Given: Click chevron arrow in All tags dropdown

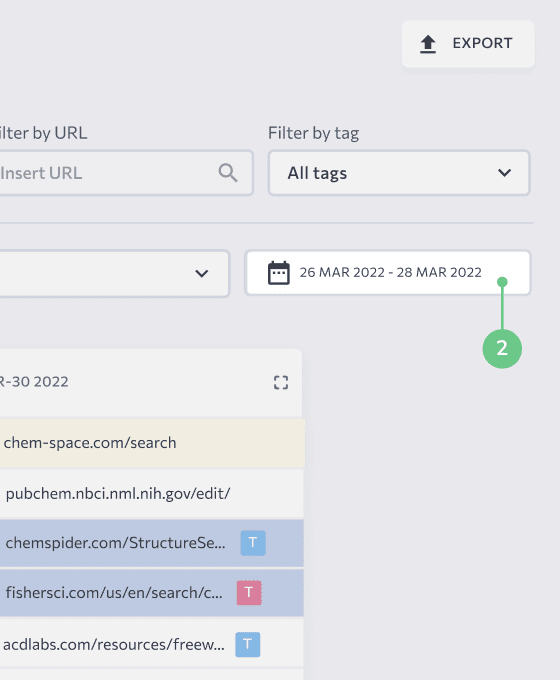Looking at the screenshot, I should click(504, 173).
